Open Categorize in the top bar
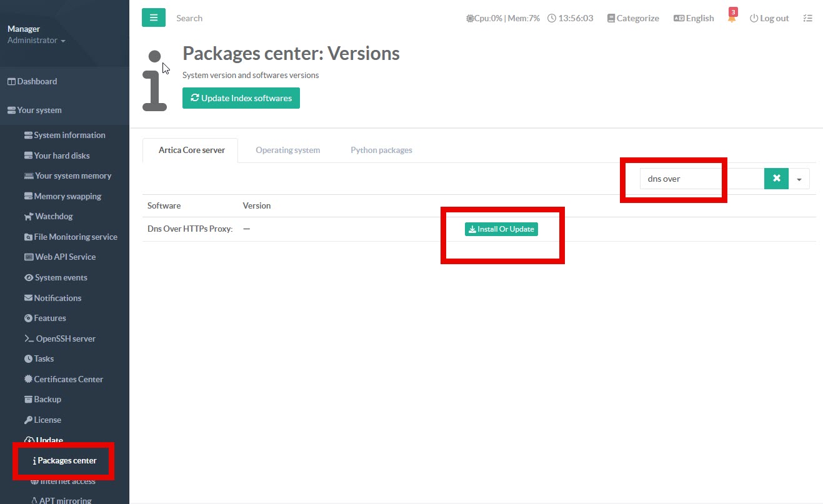This screenshot has height=504, width=823. (x=633, y=18)
